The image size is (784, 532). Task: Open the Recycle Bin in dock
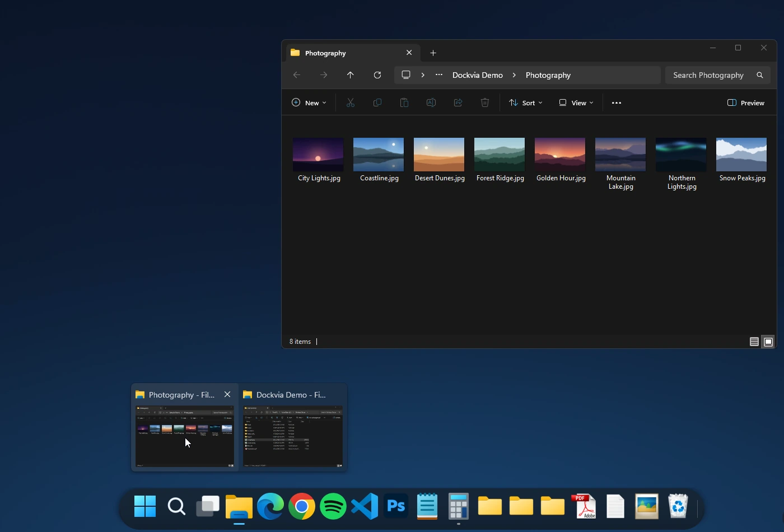coord(678,506)
